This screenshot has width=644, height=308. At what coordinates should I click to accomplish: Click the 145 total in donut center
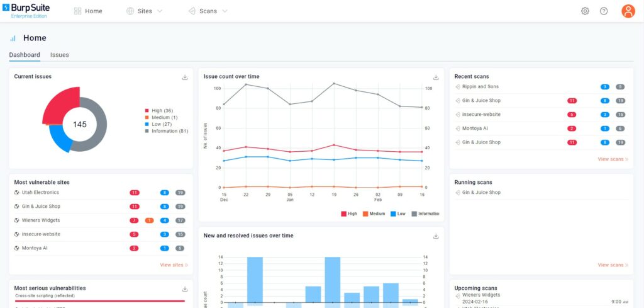(80, 124)
